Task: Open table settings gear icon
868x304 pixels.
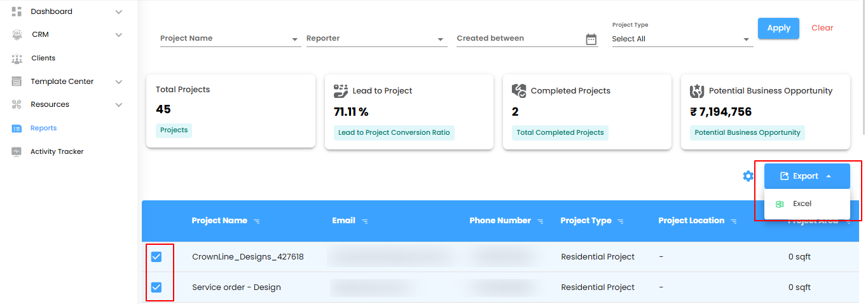Action: (748, 176)
